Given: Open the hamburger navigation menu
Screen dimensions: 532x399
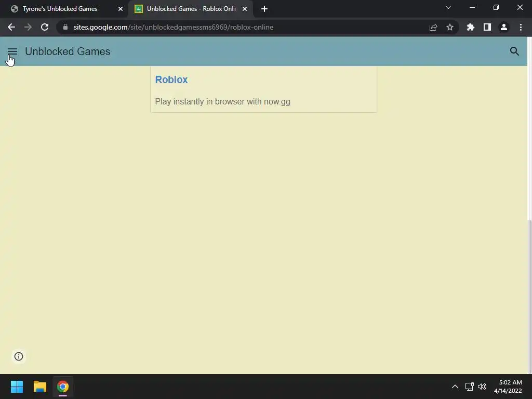Looking at the screenshot, I should 12,51.
